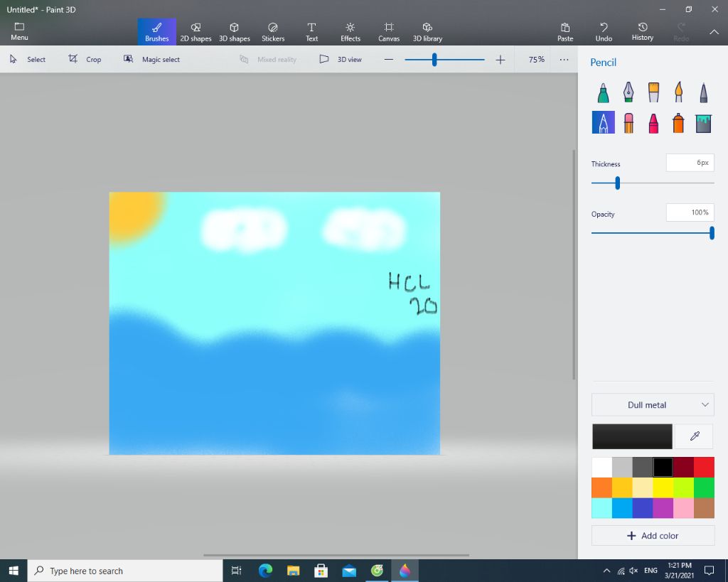Collapse the ribbon with the chevron
Screen dimensions: 728x582
714,32
